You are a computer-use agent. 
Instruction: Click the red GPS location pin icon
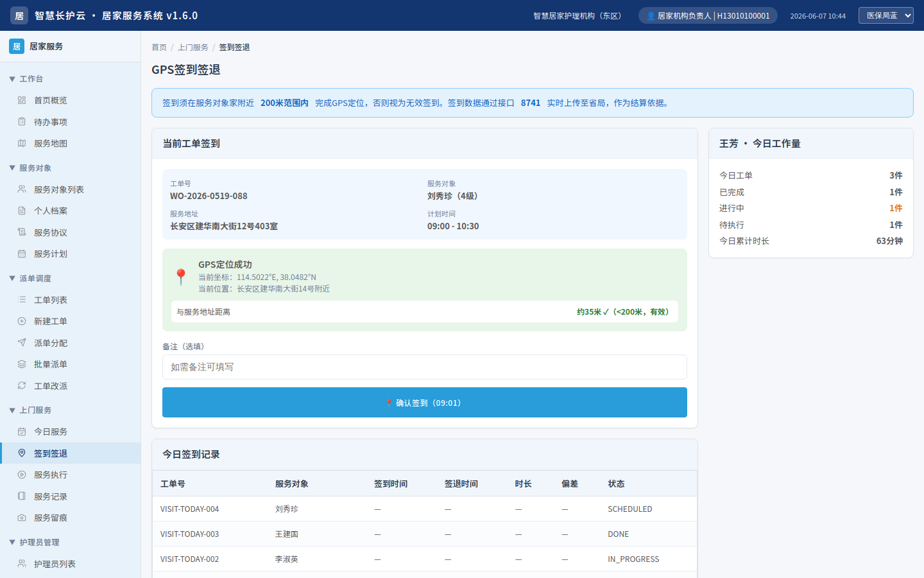tap(181, 277)
